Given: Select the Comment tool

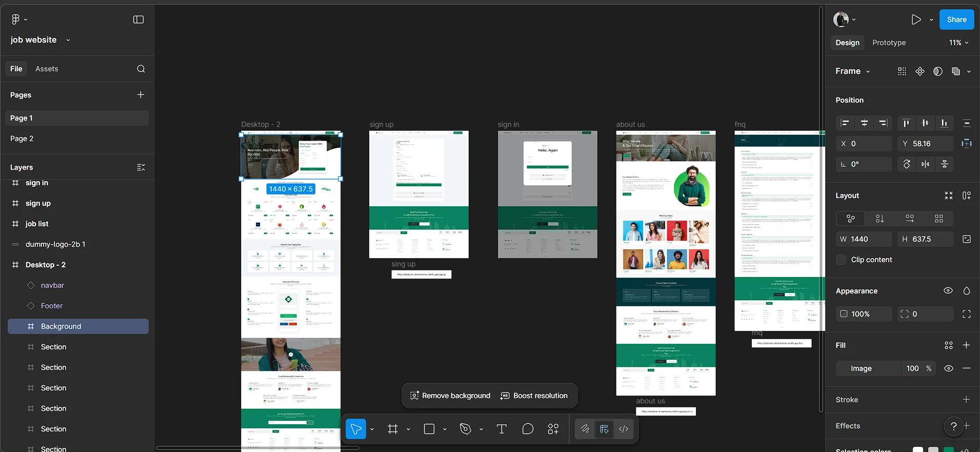Looking at the screenshot, I should coord(528,429).
